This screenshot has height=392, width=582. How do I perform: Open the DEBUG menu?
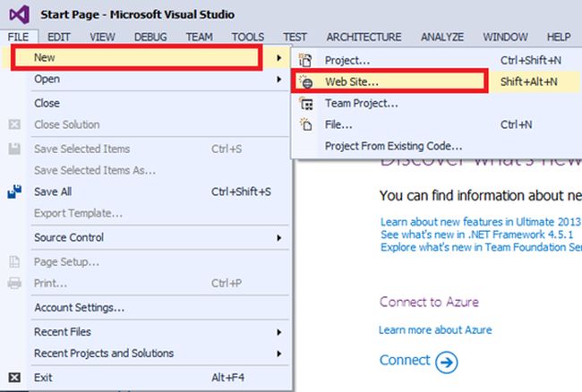pos(150,37)
